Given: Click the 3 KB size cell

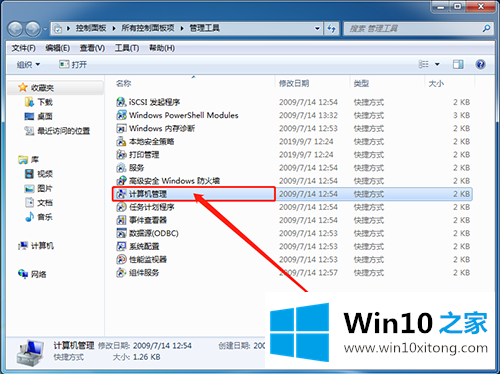Looking at the screenshot, I should [x=461, y=115].
